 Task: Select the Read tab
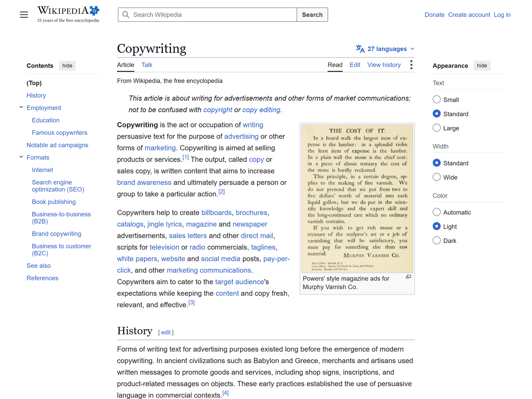click(x=335, y=65)
